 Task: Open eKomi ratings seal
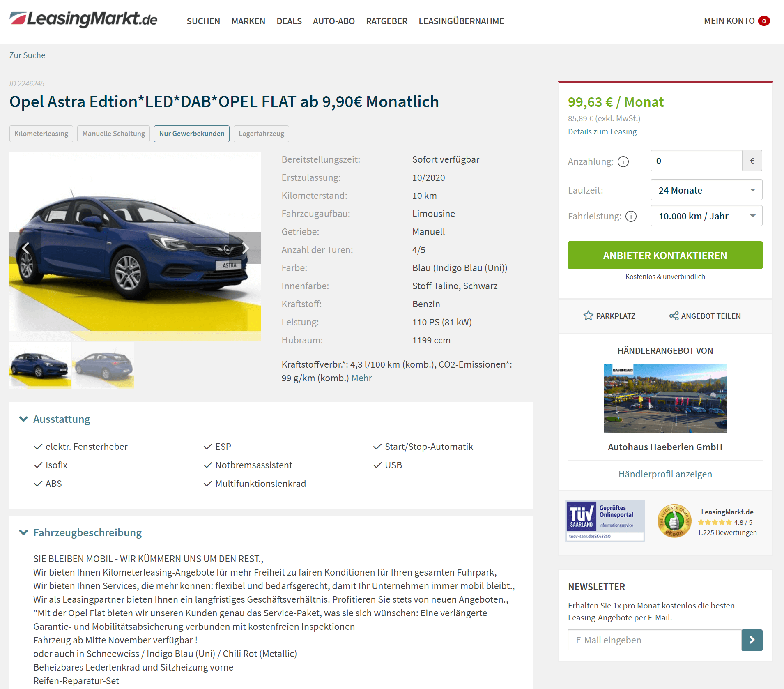[674, 521]
